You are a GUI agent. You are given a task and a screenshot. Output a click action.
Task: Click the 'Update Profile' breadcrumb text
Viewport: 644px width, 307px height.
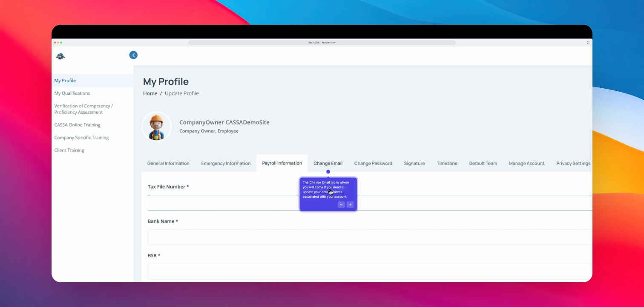click(182, 93)
